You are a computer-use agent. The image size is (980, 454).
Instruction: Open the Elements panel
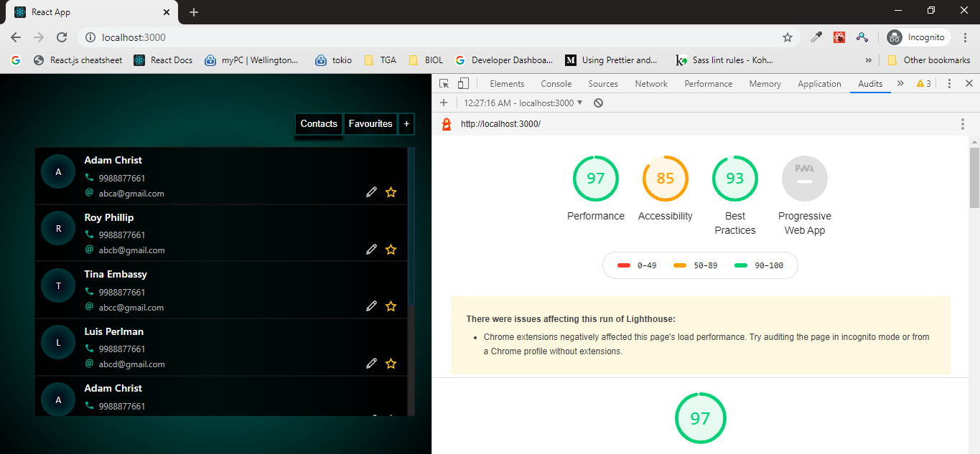click(x=507, y=84)
